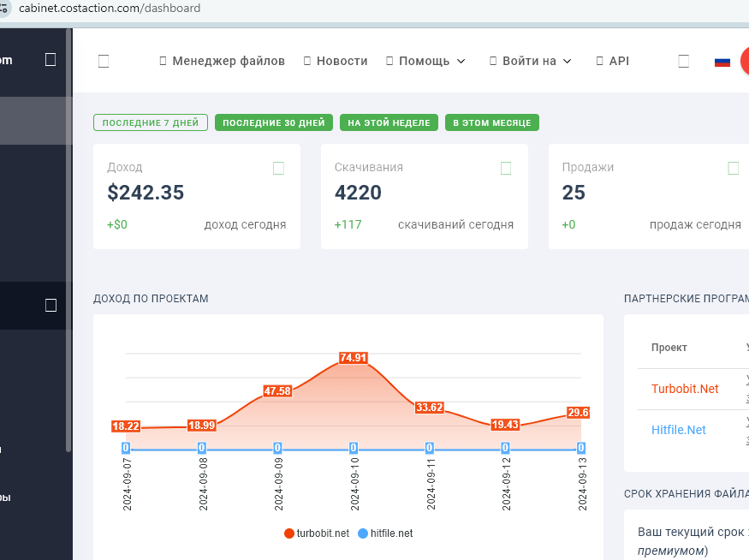749x560 pixels.
Task: Click the icon in the dark sidebar's highlighted row
Action: (51, 306)
